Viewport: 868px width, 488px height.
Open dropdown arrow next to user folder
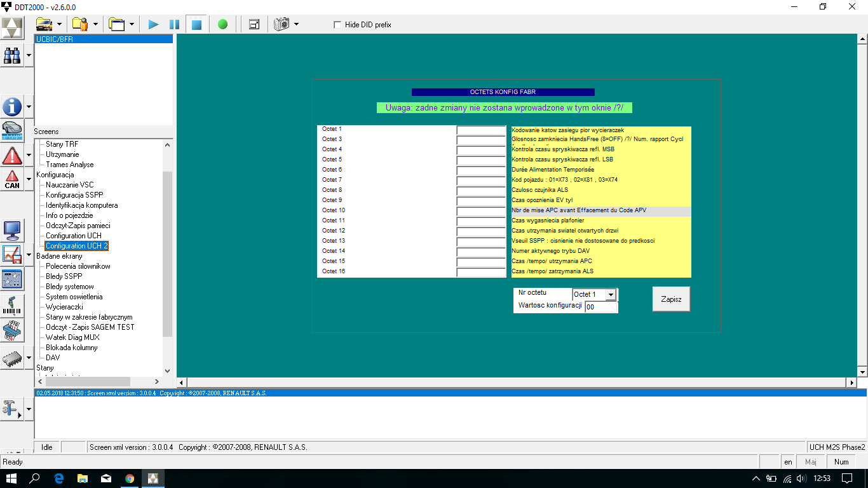(95, 24)
